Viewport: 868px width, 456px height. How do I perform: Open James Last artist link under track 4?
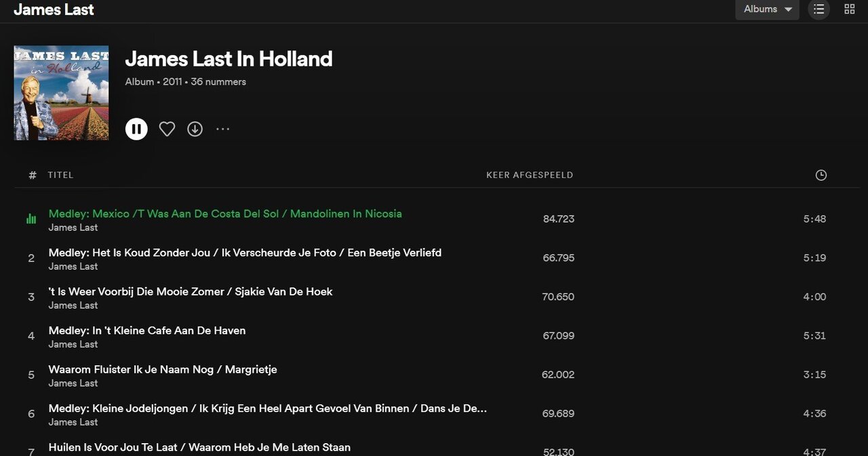tap(73, 344)
